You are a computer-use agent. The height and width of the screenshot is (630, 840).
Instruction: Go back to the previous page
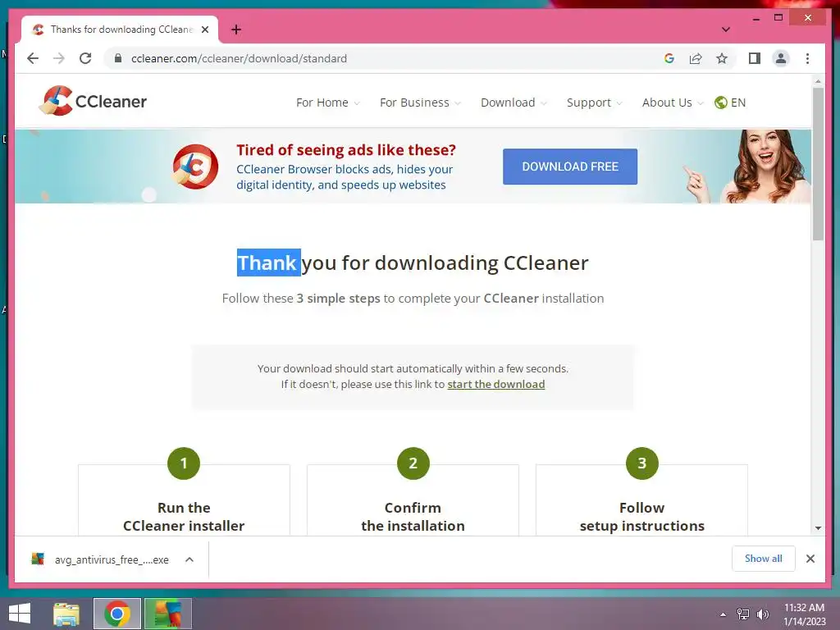pyautogui.click(x=33, y=58)
